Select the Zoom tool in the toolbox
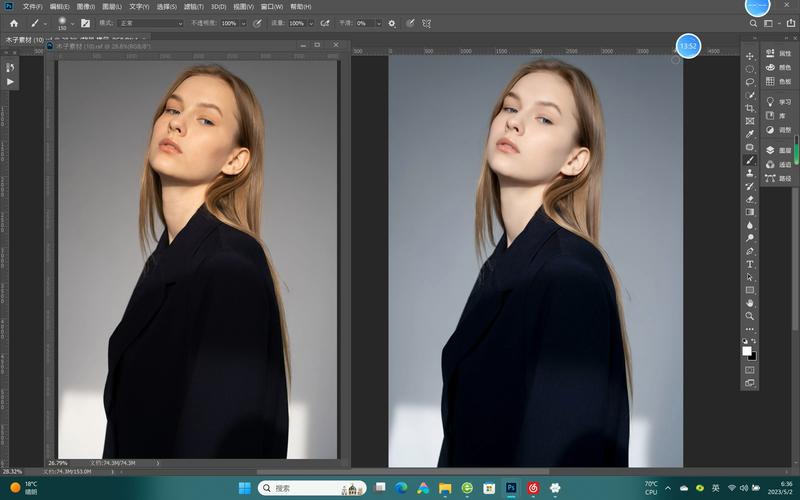This screenshot has height=500, width=800. click(749, 316)
